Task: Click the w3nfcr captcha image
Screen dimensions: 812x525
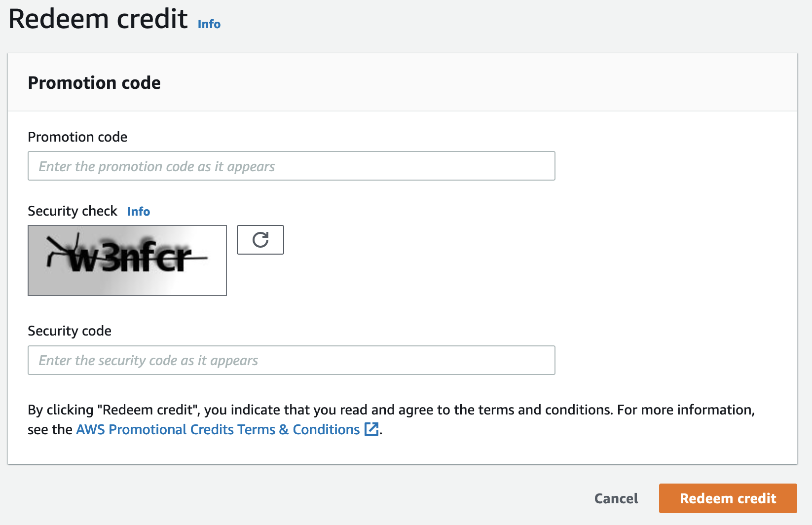Action: pos(127,261)
